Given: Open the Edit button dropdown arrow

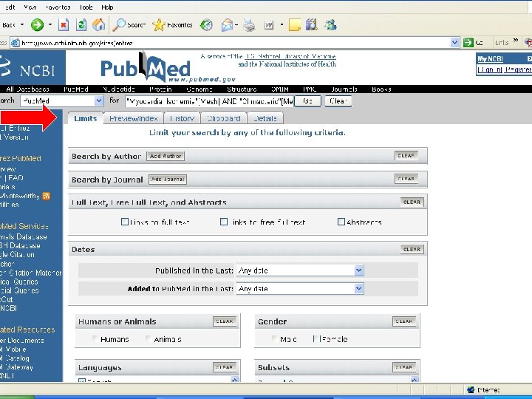Looking at the screenshot, I should click(x=282, y=25).
